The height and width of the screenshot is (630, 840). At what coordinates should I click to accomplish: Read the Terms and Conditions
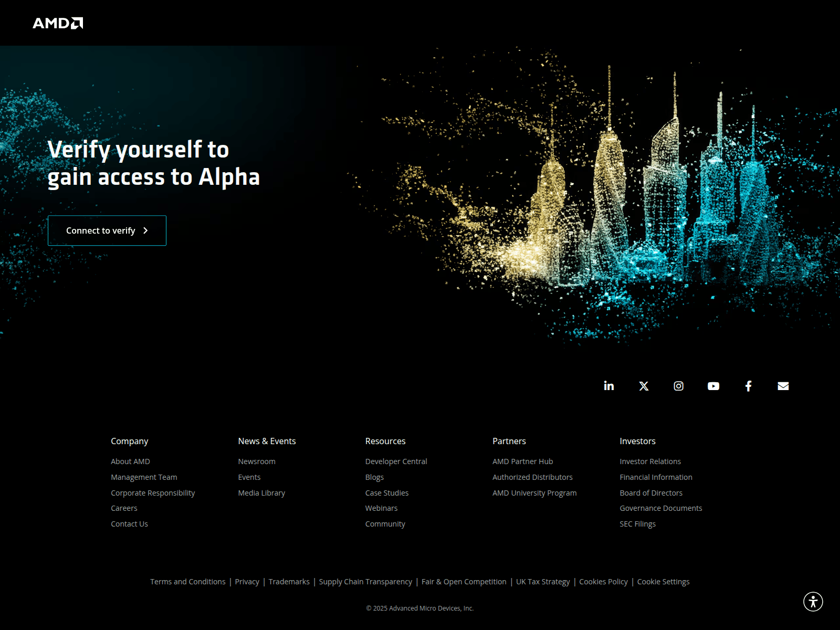coord(188,582)
